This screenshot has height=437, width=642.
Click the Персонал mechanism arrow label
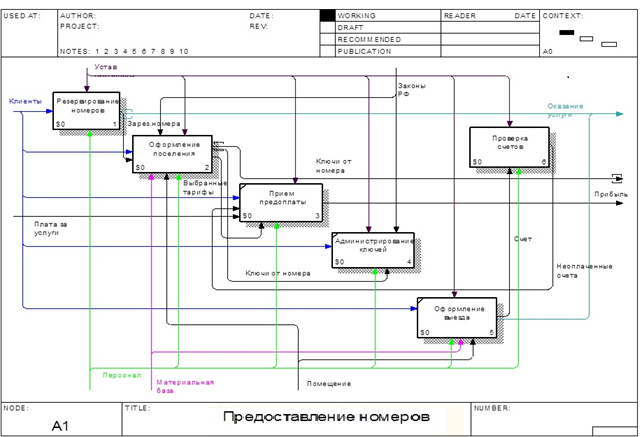point(122,375)
